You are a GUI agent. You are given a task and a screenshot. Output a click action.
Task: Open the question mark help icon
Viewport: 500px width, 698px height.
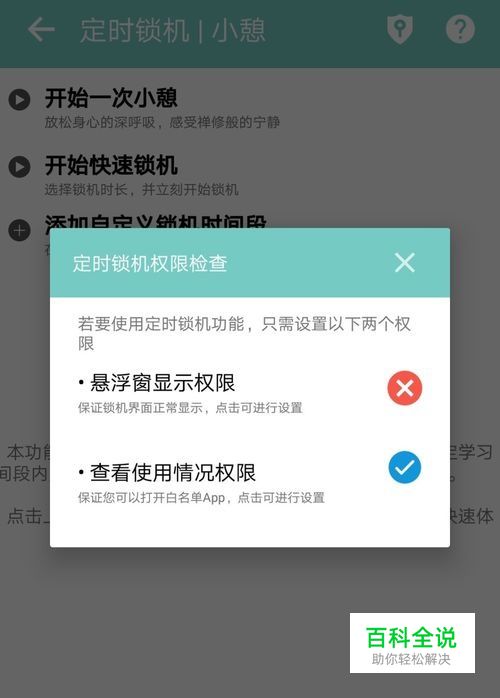460,29
